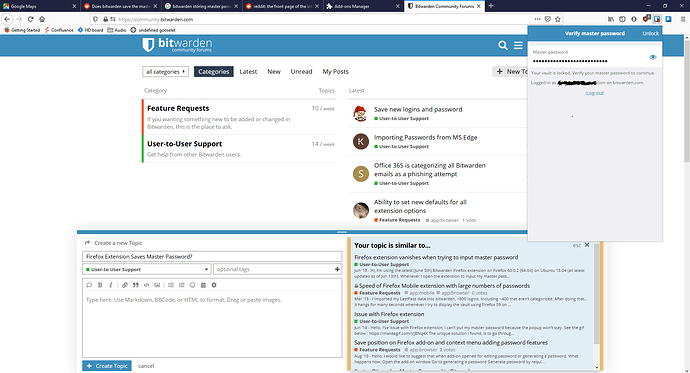Open the forum search magnifier icon
The image size is (690, 373).
pyautogui.click(x=503, y=45)
